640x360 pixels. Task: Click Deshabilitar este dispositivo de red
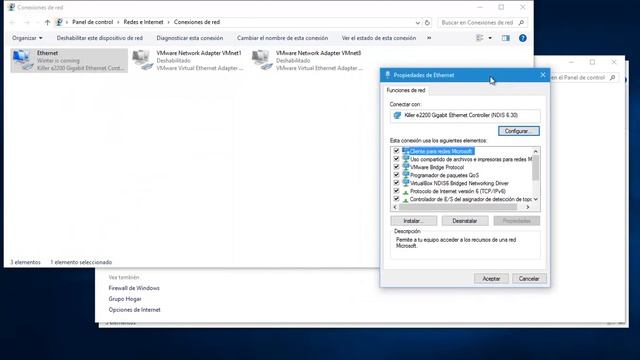[x=100, y=38]
